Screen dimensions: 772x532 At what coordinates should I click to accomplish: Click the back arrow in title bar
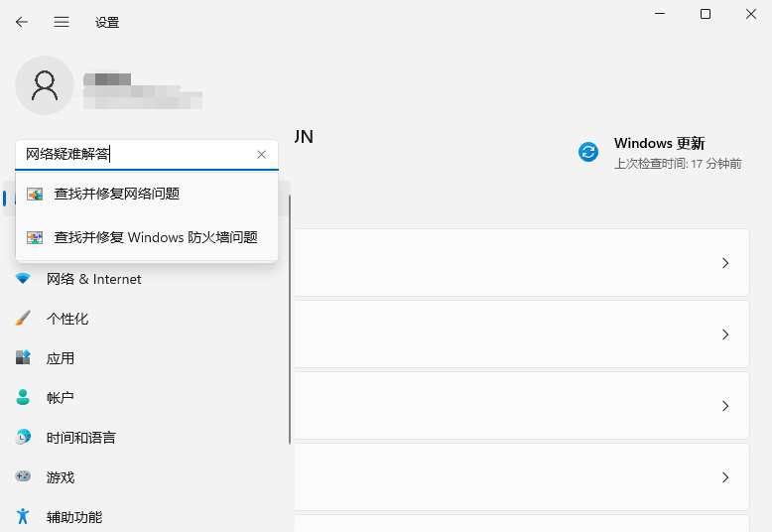click(x=22, y=22)
